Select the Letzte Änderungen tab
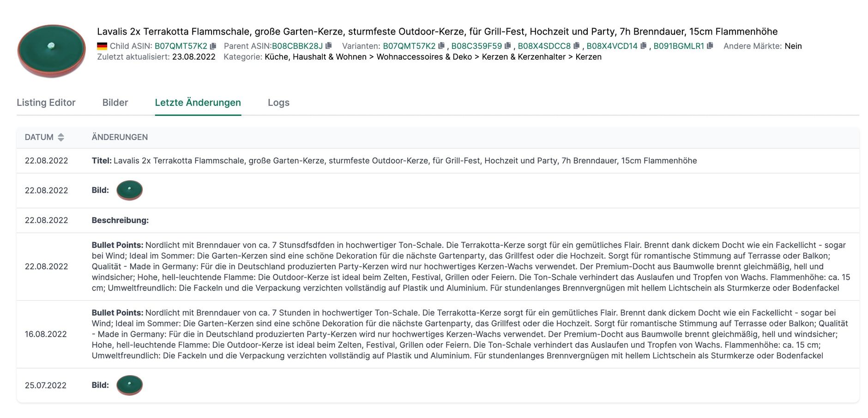The height and width of the screenshot is (418, 868). [x=198, y=103]
